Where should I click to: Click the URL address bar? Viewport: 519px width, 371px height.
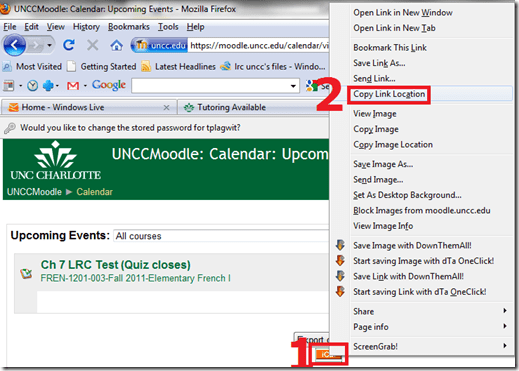[259, 45]
